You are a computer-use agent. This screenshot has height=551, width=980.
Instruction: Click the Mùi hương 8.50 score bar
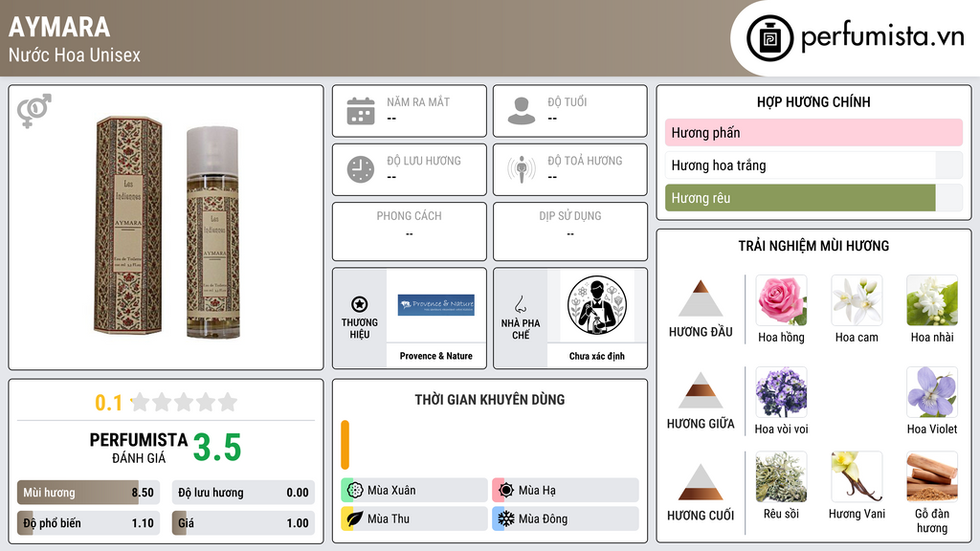[x=89, y=493]
